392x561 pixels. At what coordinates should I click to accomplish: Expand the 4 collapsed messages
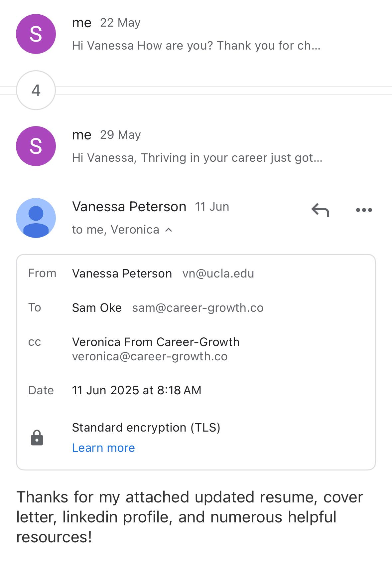(x=36, y=90)
